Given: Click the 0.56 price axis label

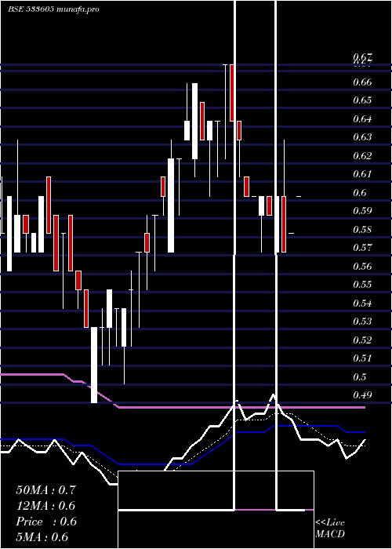Looking at the screenshot, I should [x=362, y=267].
